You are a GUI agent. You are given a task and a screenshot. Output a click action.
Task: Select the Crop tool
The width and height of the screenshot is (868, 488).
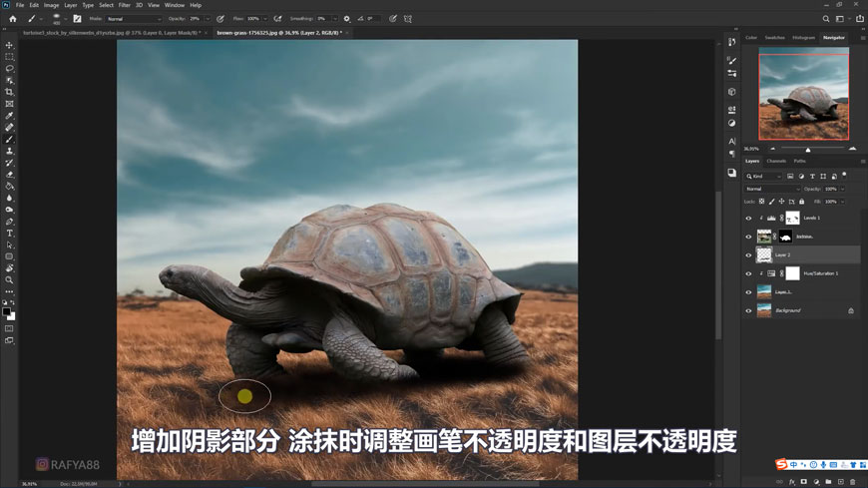click(10, 92)
